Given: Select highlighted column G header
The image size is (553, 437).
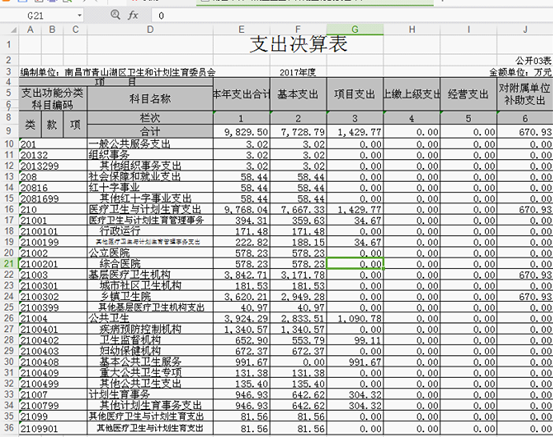Looking at the screenshot, I should (x=355, y=30).
